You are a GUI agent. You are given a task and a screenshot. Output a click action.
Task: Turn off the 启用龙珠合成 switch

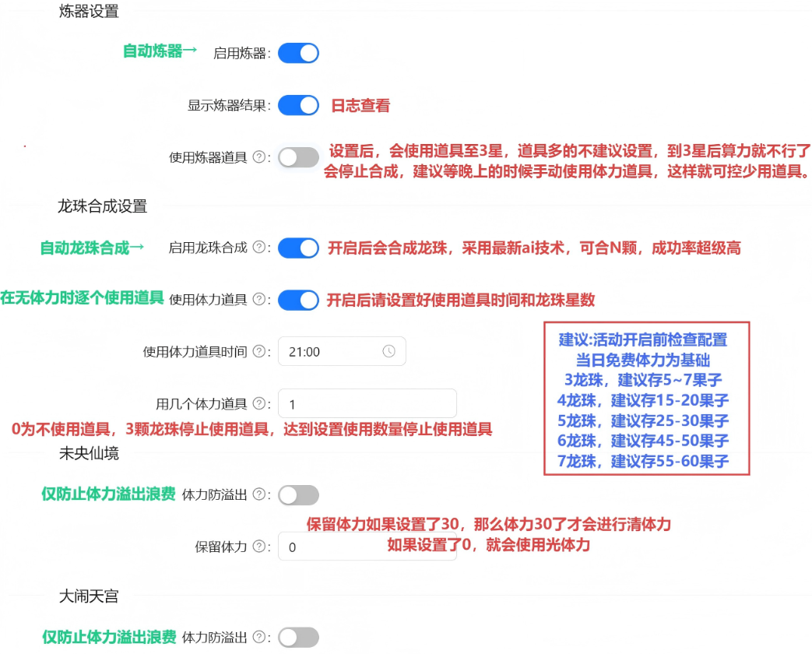pyautogui.click(x=298, y=248)
